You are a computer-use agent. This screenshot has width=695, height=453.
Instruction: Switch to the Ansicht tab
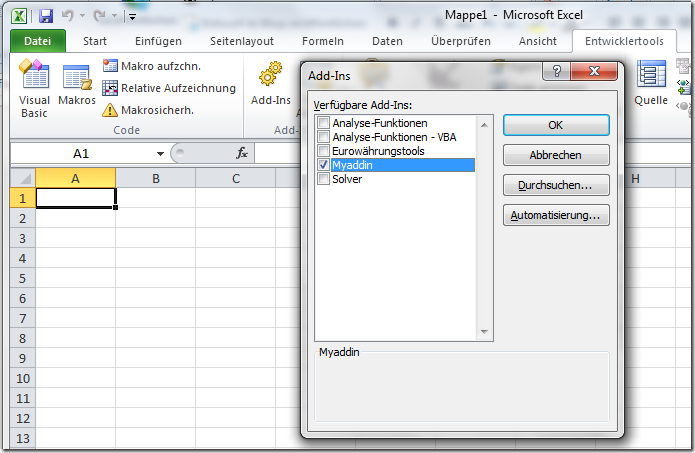[538, 41]
